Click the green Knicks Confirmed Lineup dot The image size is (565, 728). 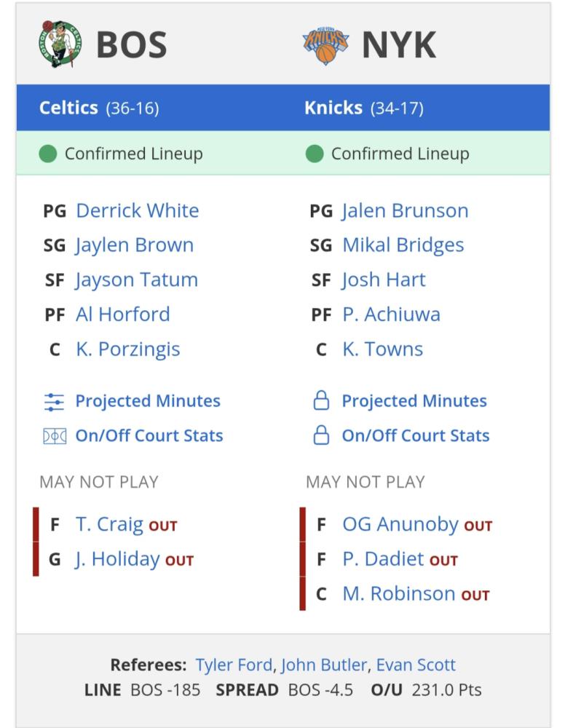click(315, 154)
